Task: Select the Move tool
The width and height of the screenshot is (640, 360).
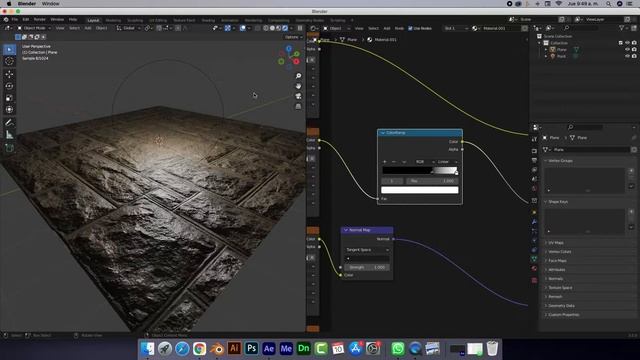Action: click(9, 74)
